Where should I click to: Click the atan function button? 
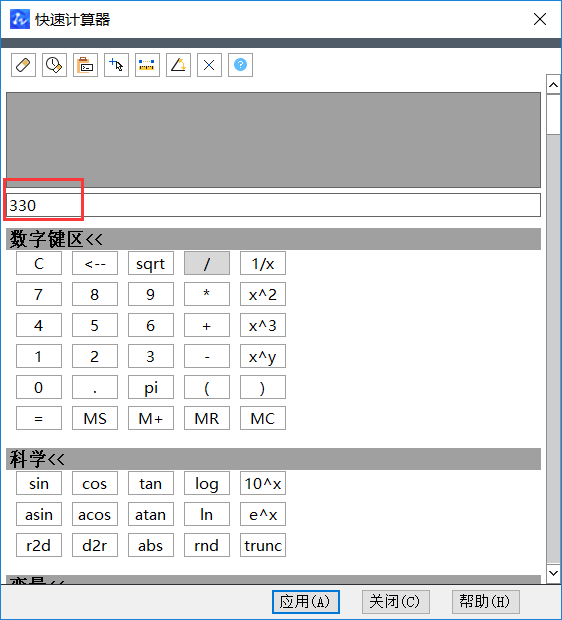[151, 514]
